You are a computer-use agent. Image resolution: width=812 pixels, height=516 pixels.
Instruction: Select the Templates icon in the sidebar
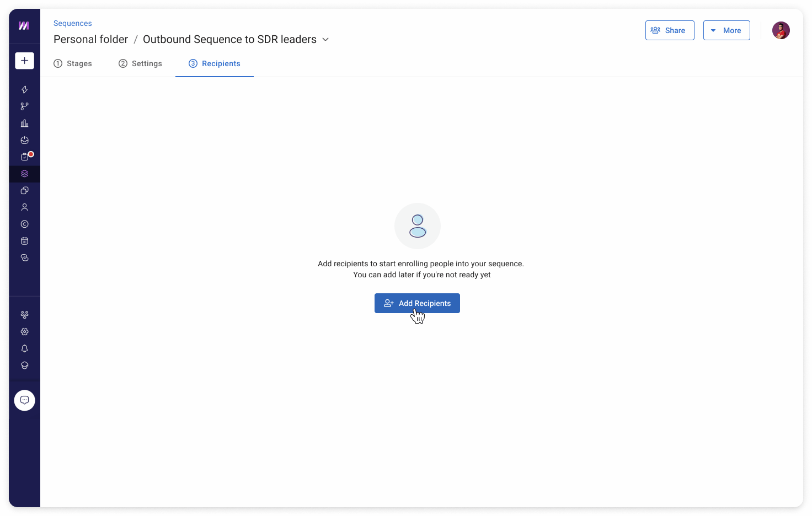pyautogui.click(x=24, y=190)
